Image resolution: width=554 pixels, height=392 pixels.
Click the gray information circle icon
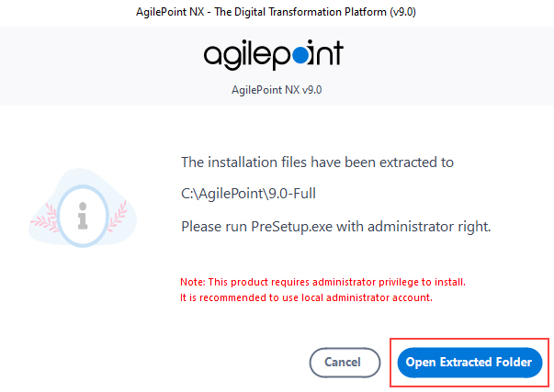point(83,216)
